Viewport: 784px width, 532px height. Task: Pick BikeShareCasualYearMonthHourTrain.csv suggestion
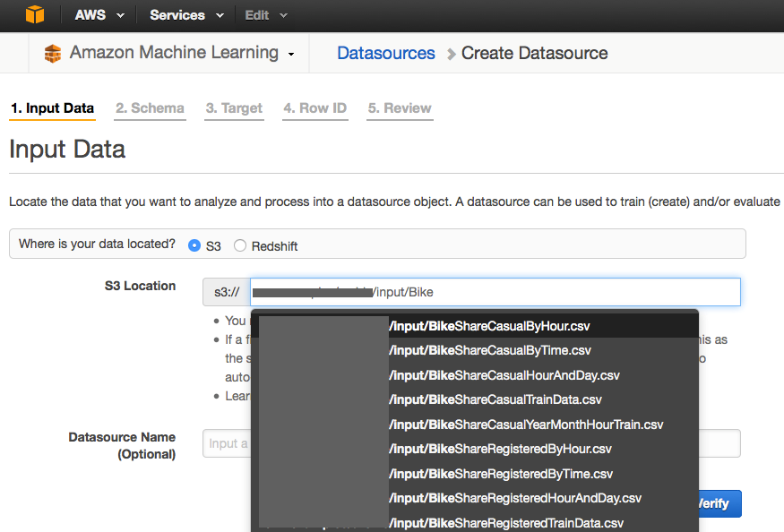(475, 425)
